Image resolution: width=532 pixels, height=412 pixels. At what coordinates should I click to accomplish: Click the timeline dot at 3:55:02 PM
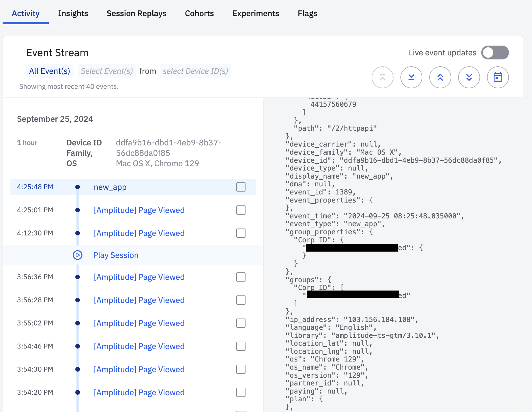pyautogui.click(x=78, y=323)
